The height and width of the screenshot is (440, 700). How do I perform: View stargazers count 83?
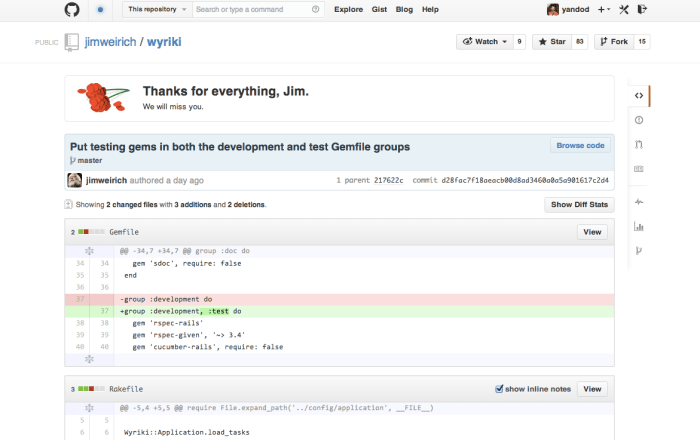pyautogui.click(x=579, y=42)
